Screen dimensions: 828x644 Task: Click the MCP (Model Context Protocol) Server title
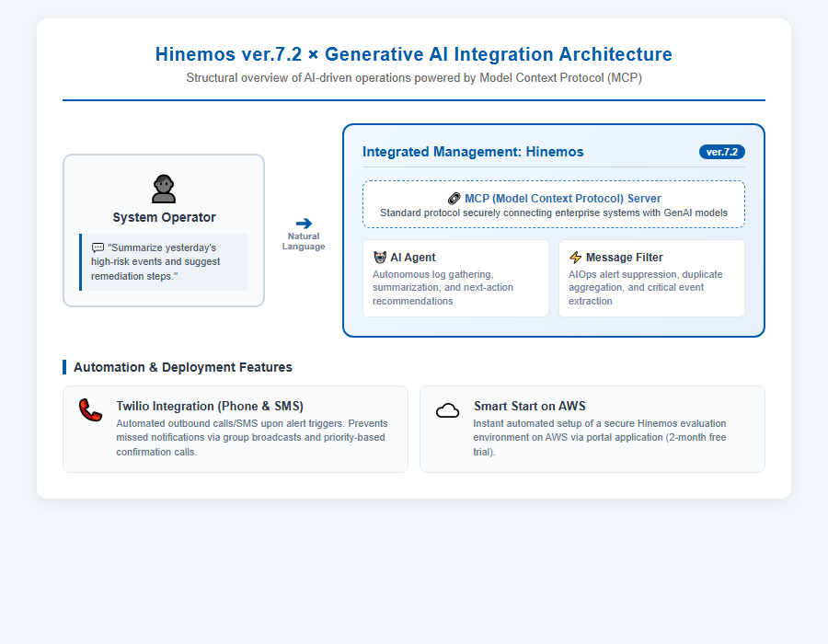tap(563, 199)
